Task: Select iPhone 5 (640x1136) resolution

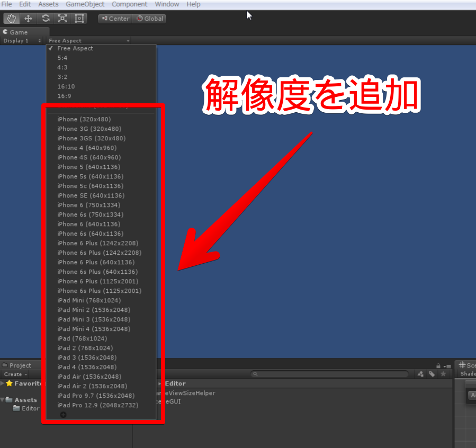Action: click(101, 167)
